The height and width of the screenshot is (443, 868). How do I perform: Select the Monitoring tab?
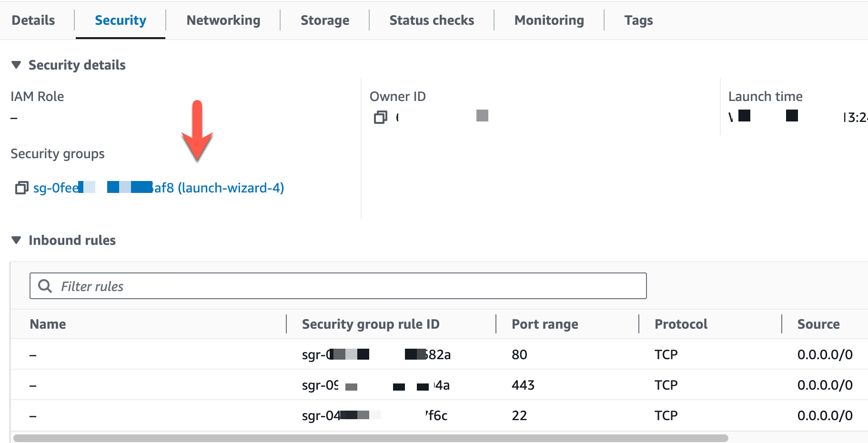click(549, 20)
